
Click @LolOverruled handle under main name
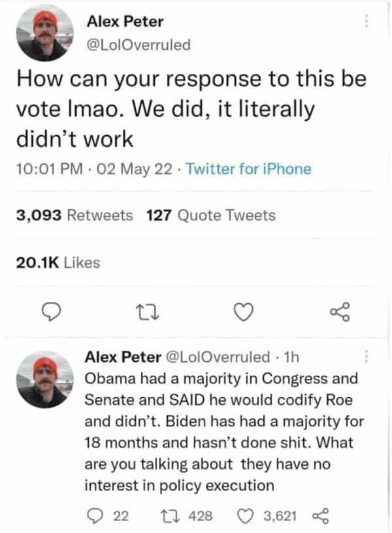[139, 44]
